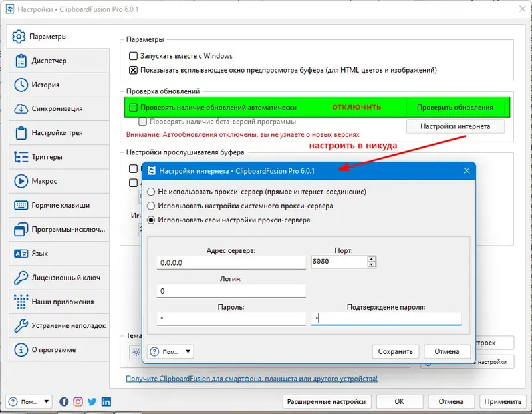Click Отмена in the main settings window
The image size is (532, 414).
[451, 402]
